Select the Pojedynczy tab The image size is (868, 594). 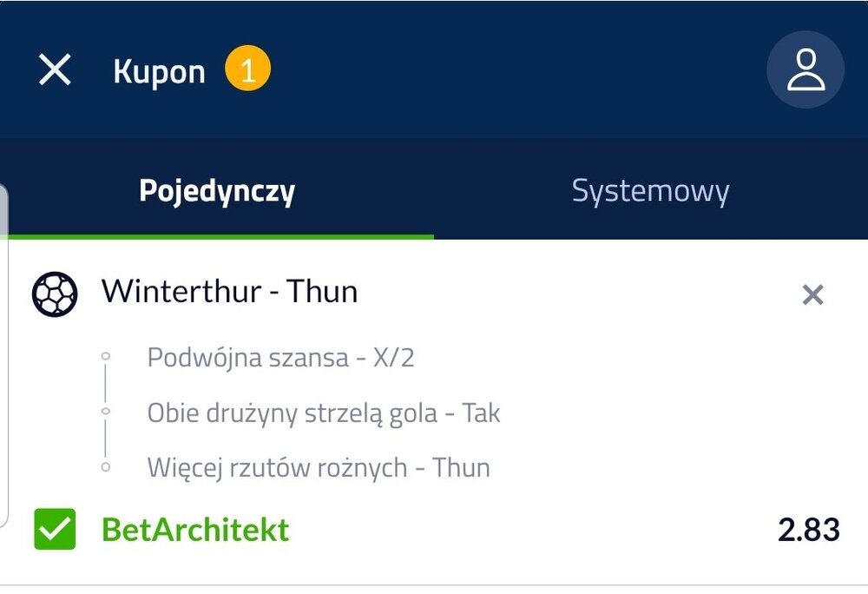(x=217, y=190)
